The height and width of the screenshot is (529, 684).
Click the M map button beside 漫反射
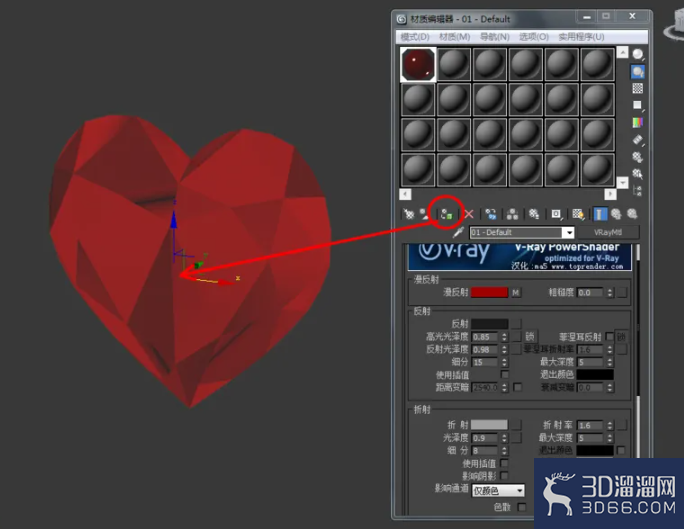pos(516,292)
